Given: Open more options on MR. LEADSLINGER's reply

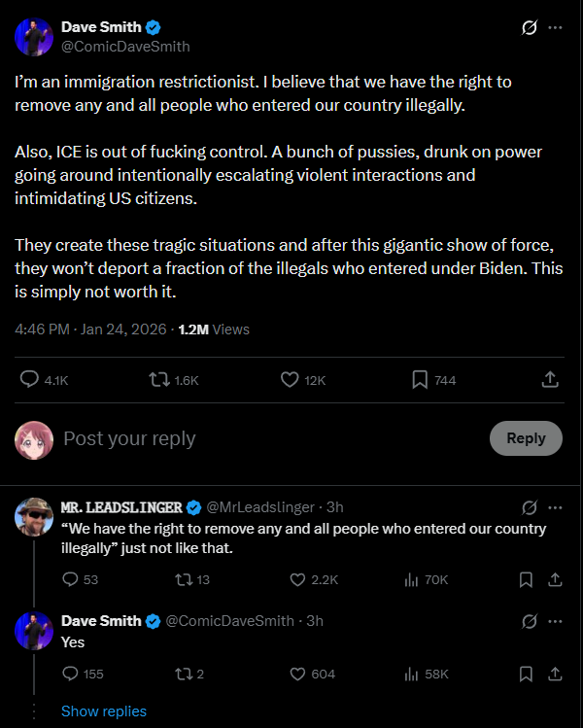Looking at the screenshot, I should (555, 507).
